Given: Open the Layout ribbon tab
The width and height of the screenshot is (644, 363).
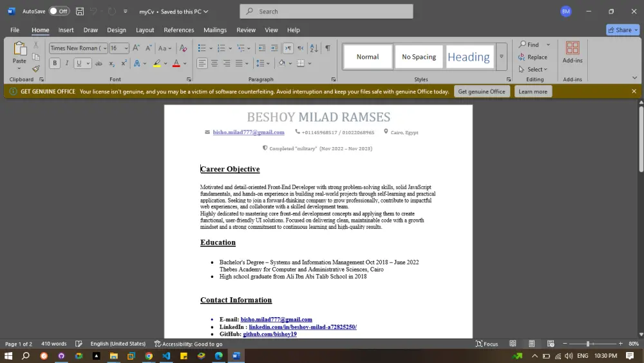Looking at the screenshot, I should 145,30.
